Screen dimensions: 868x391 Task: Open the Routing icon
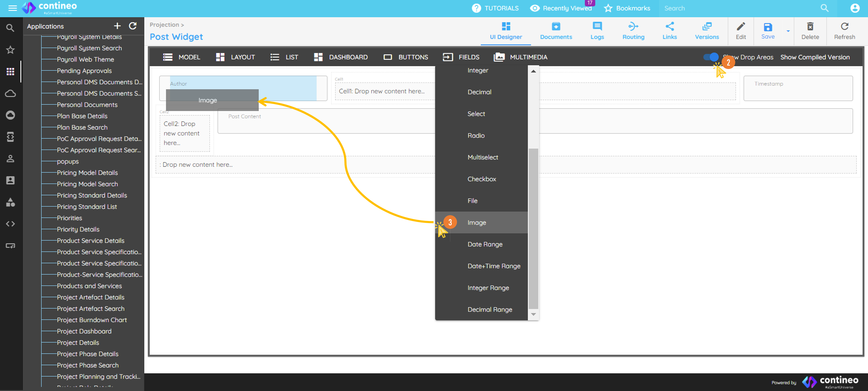tap(633, 30)
